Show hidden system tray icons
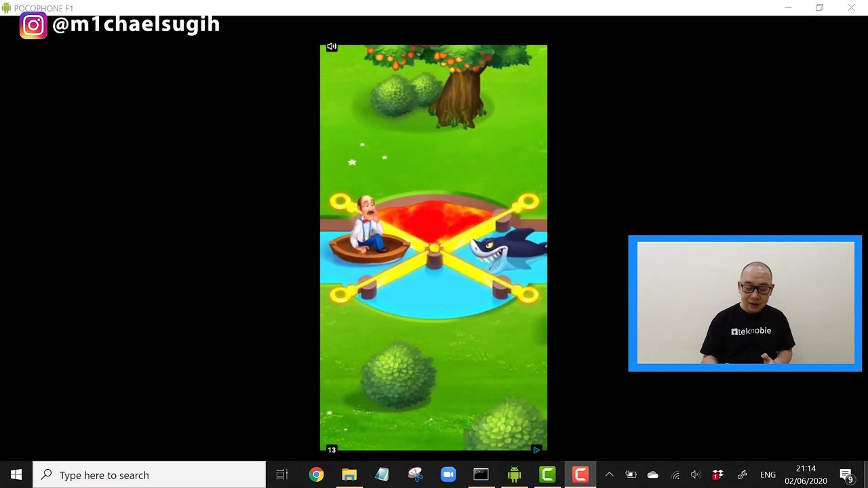 point(609,474)
